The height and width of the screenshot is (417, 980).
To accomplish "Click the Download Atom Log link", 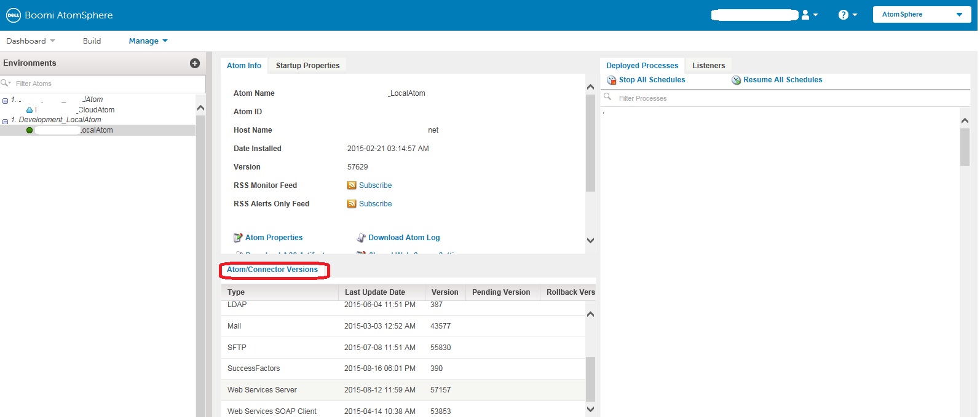I will (x=404, y=238).
